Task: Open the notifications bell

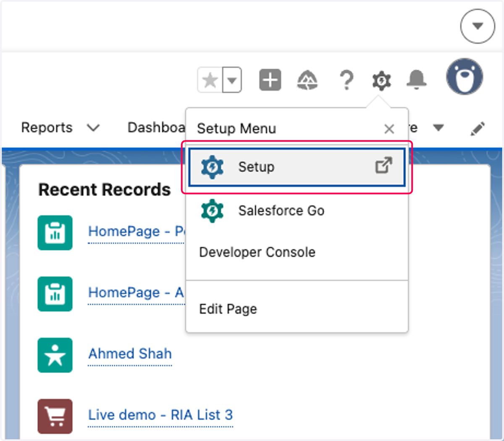Action: pyautogui.click(x=417, y=79)
